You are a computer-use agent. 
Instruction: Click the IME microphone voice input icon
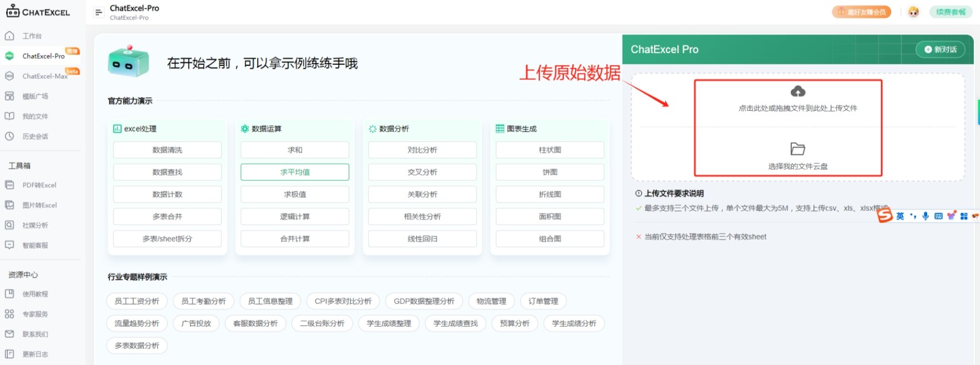click(x=926, y=216)
